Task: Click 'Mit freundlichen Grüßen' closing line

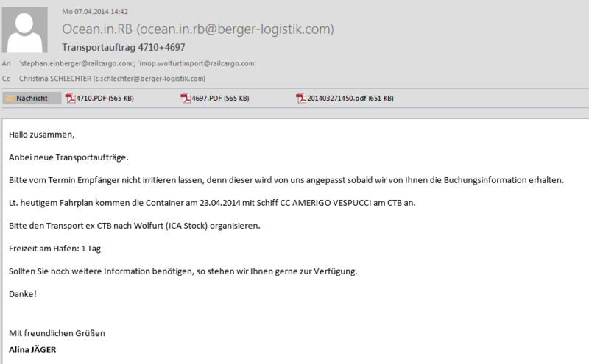Action: click(x=57, y=333)
